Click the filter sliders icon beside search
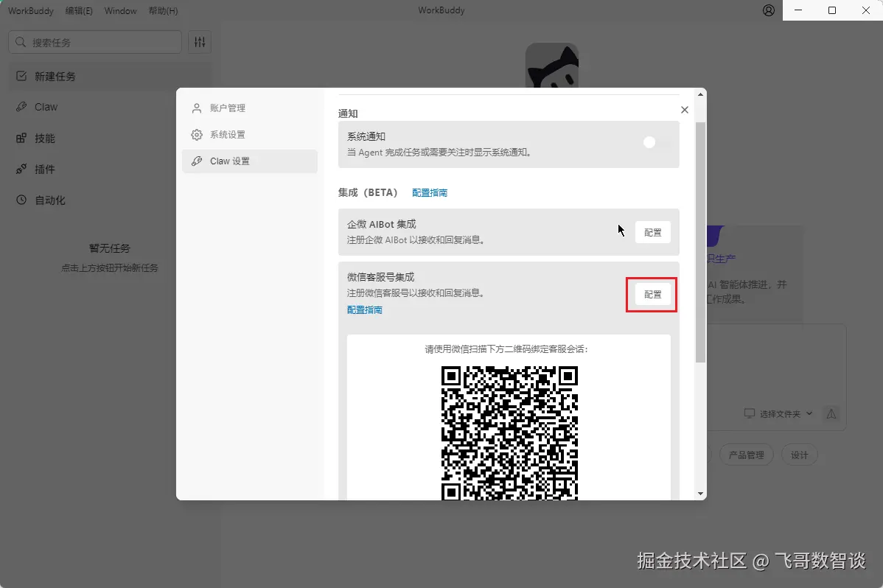The image size is (883, 588). (200, 42)
